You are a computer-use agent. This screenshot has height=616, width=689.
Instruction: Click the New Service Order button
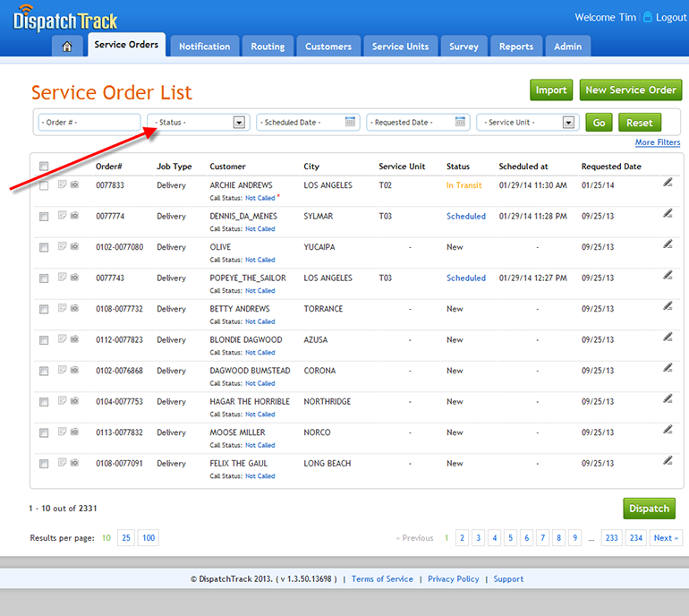[x=630, y=90]
